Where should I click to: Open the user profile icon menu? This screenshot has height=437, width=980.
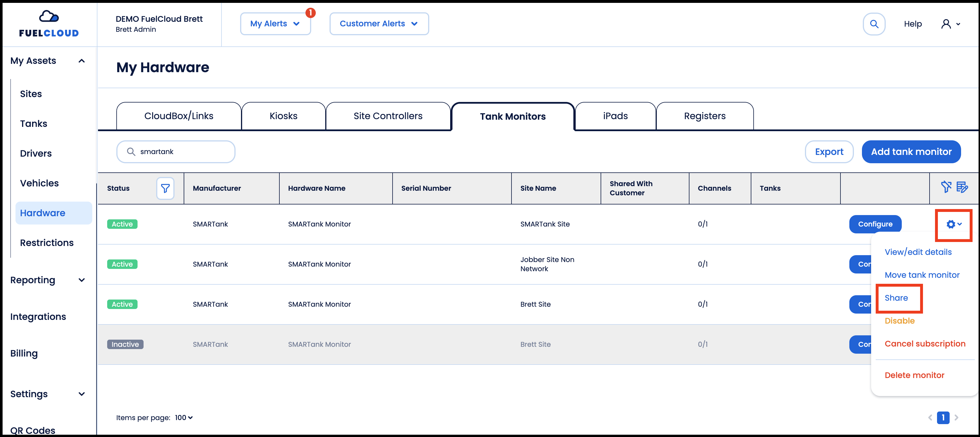tap(951, 24)
